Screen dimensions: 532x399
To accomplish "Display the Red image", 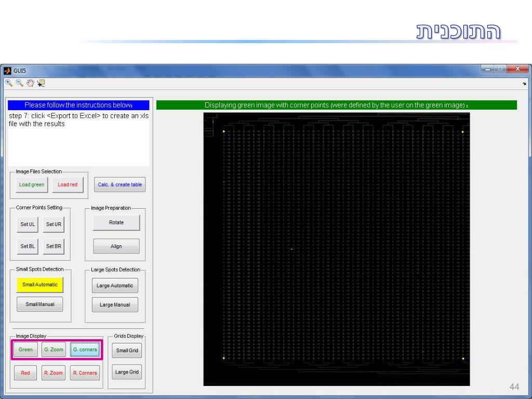I will pyautogui.click(x=25, y=373).
